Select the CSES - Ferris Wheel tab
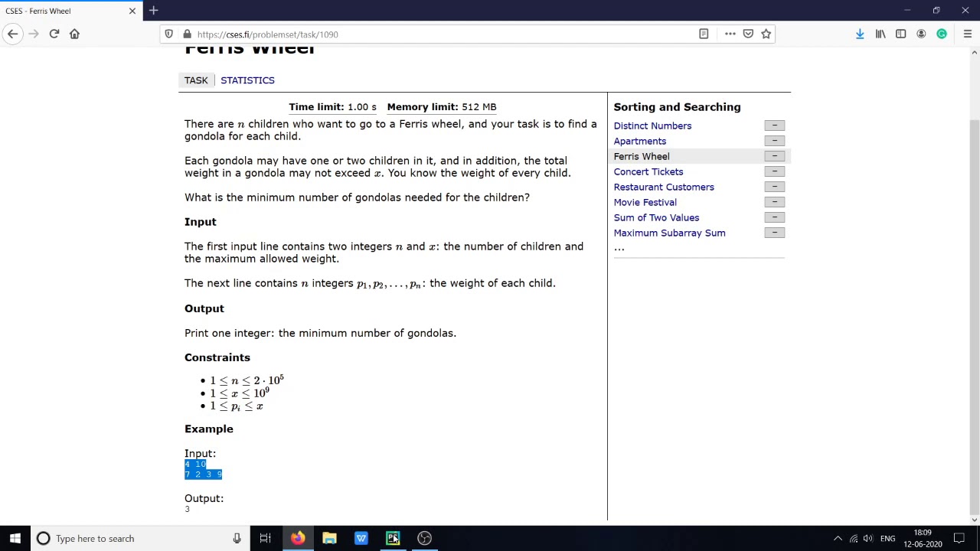980x551 pixels. [70, 11]
